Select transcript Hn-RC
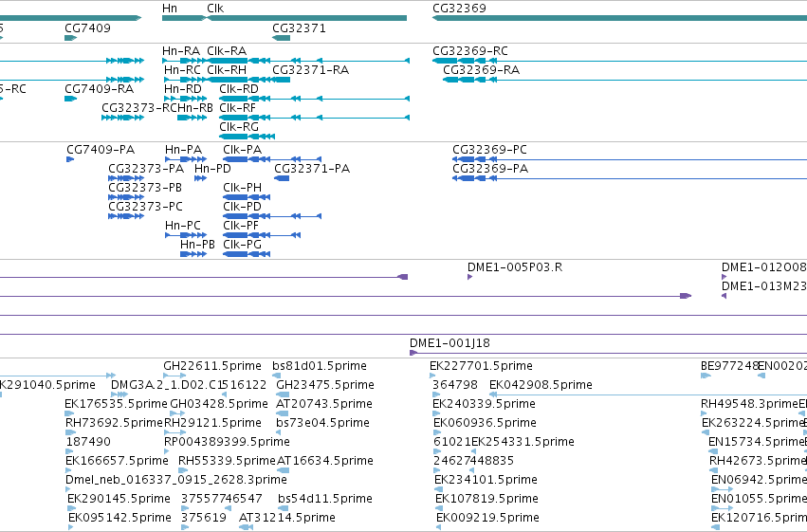Viewport: 807px width, 532px height. (183, 70)
